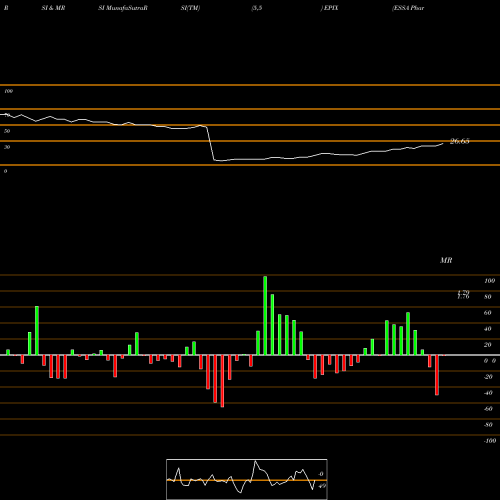Click the SI & MR header text
Viewport: 500px width, 500px height.
point(53,8)
